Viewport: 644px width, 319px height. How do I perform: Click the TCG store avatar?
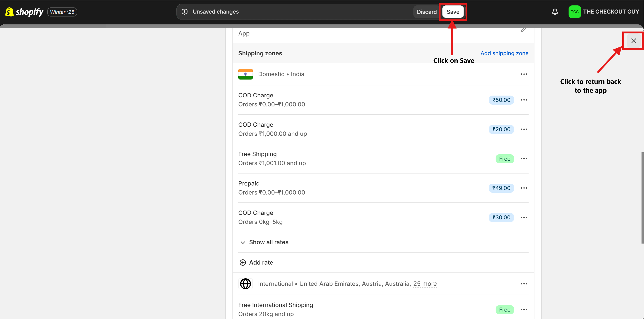pos(574,12)
